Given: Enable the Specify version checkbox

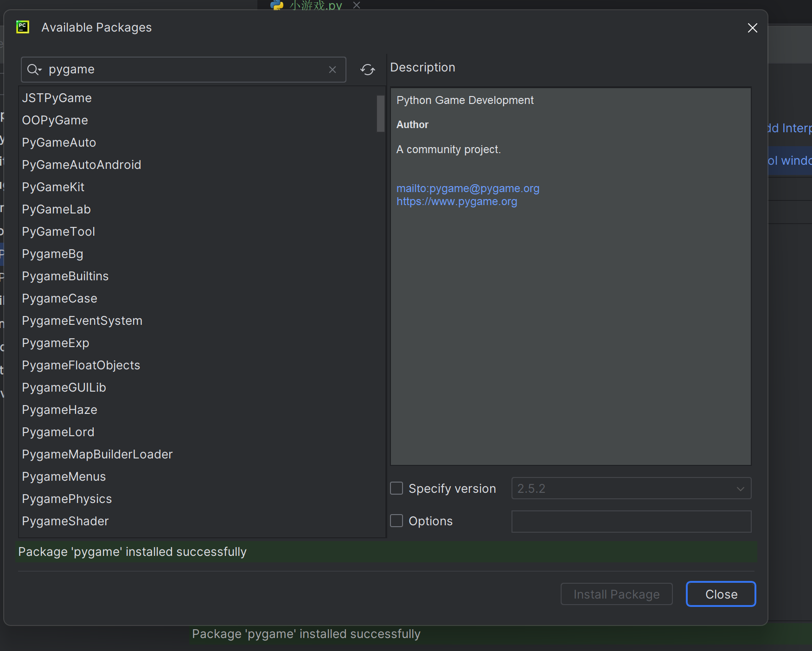Looking at the screenshot, I should (x=396, y=488).
